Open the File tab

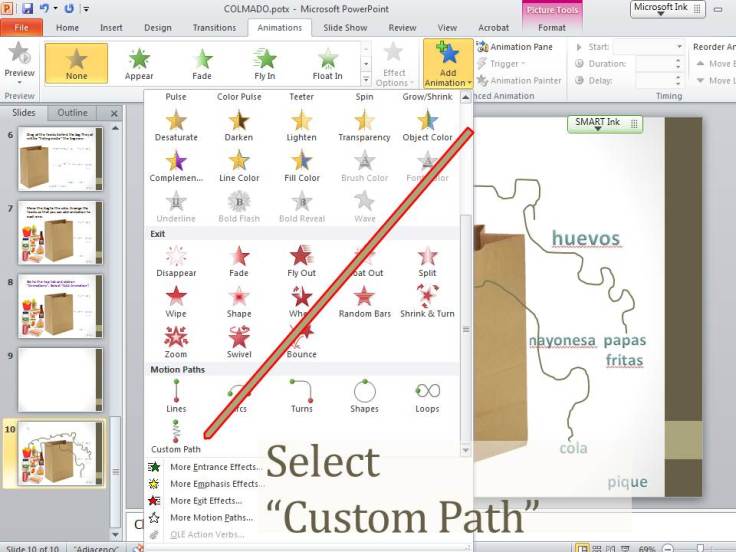point(22,28)
